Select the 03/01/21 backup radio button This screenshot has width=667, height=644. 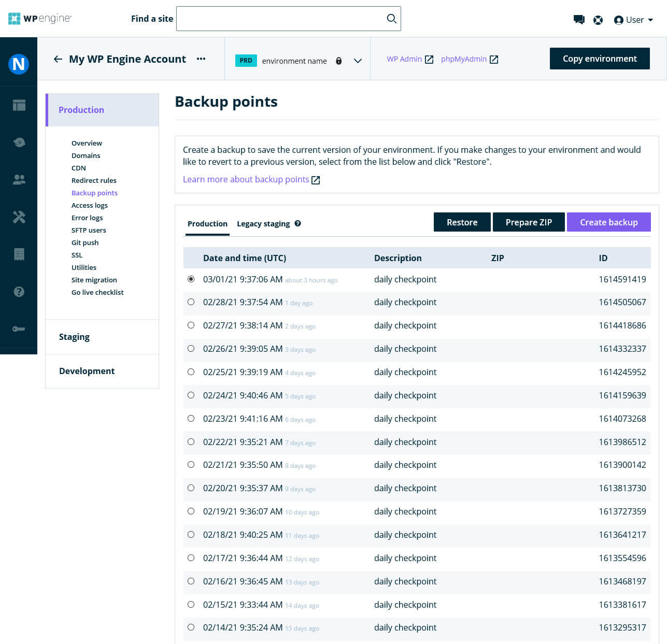[191, 279]
